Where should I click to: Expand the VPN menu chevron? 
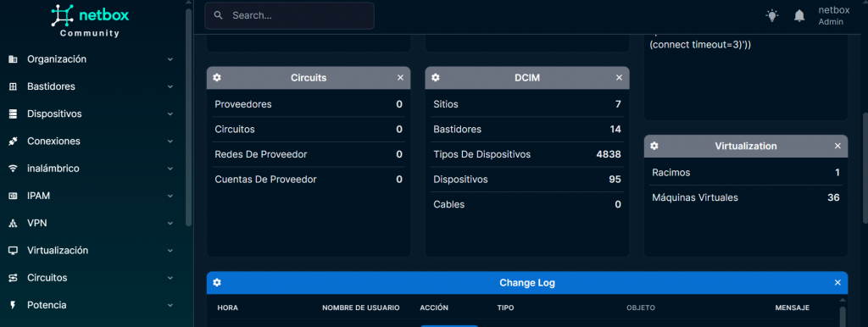click(x=170, y=224)
